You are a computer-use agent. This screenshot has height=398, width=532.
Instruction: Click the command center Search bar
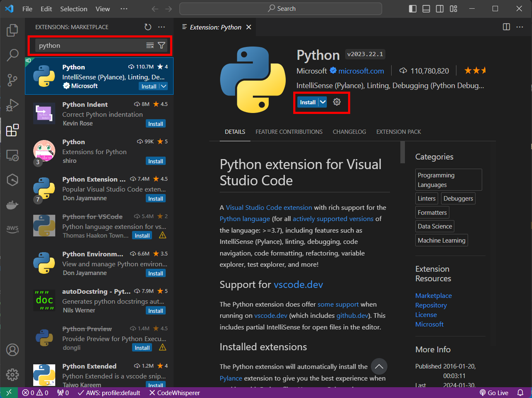click(x=281, y=9)
